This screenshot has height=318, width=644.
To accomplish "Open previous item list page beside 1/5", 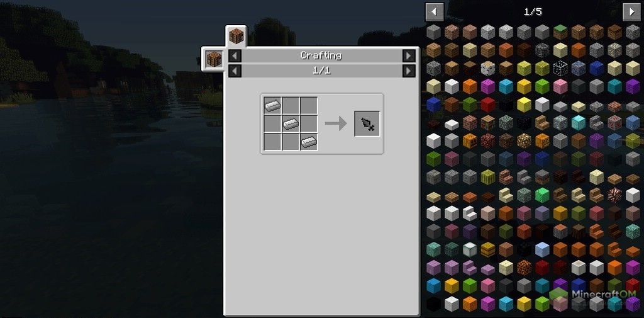I will [435, 12].
